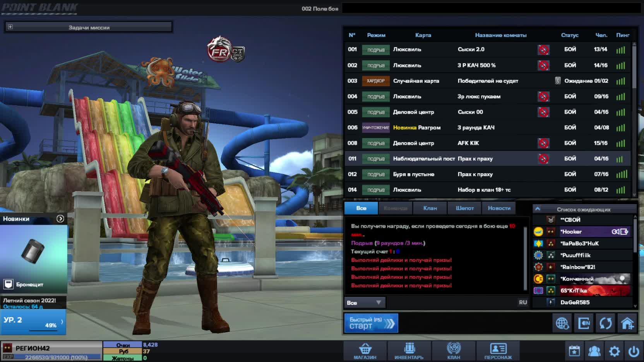The image size is (644, 362).
Task: Select room 011 Наблюдательный пост
Action: pos(488,159)
